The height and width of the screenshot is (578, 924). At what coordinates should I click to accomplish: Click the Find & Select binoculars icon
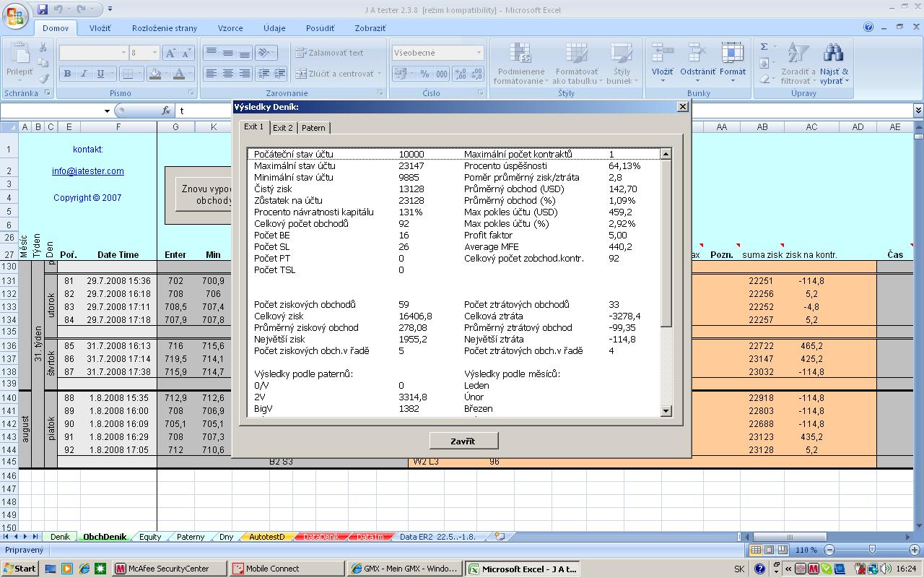834,54
